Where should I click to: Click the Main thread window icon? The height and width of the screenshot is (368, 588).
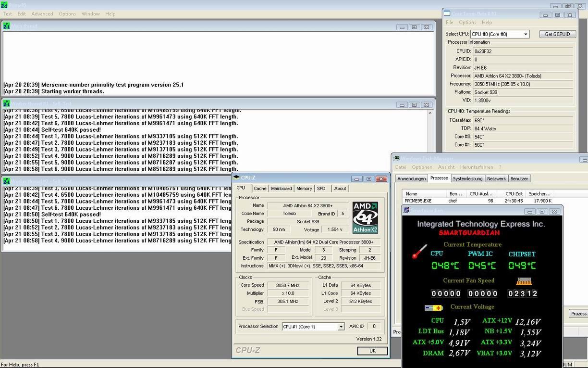tap(6, 26)
